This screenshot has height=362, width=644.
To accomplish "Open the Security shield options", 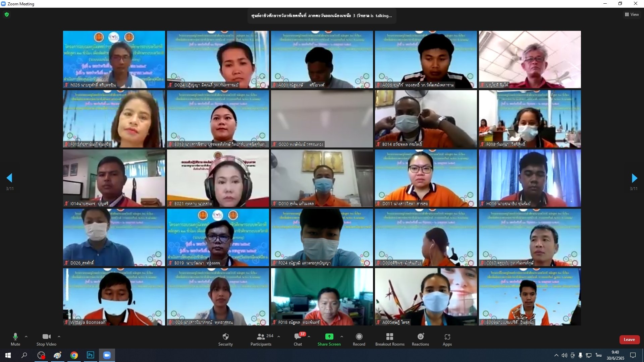I will click(225, 339).
